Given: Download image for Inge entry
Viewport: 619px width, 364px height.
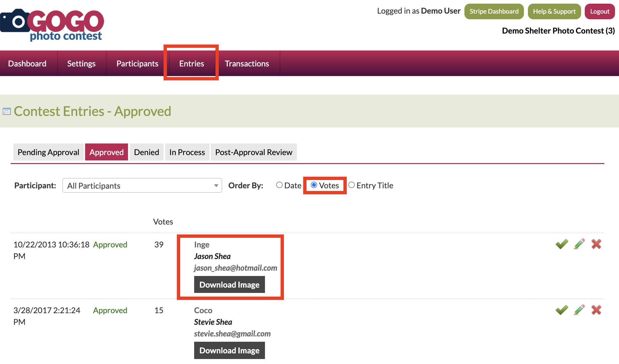Looking at the screenshot, I should pos(229,285).
